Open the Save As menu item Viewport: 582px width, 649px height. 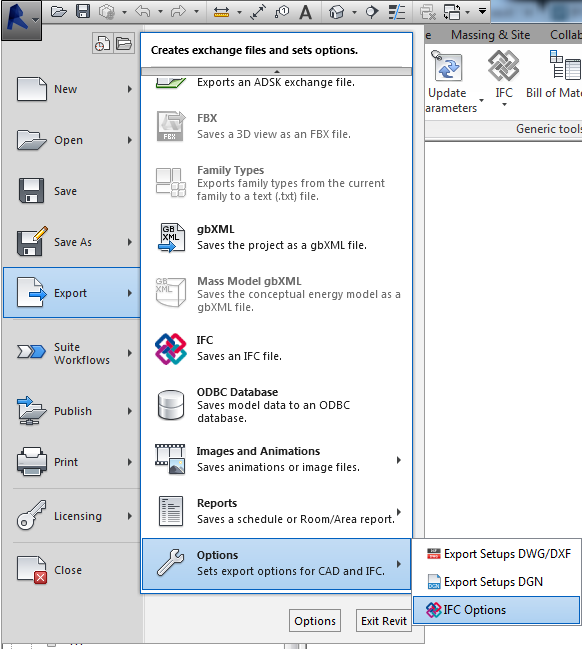tap(72, 242)
